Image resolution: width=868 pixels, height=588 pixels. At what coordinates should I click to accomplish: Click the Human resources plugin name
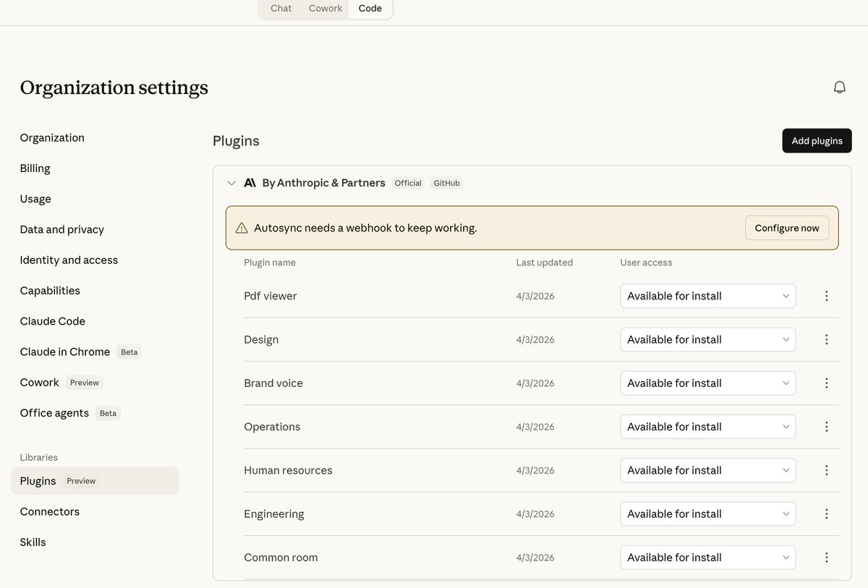tap(288, 470)
